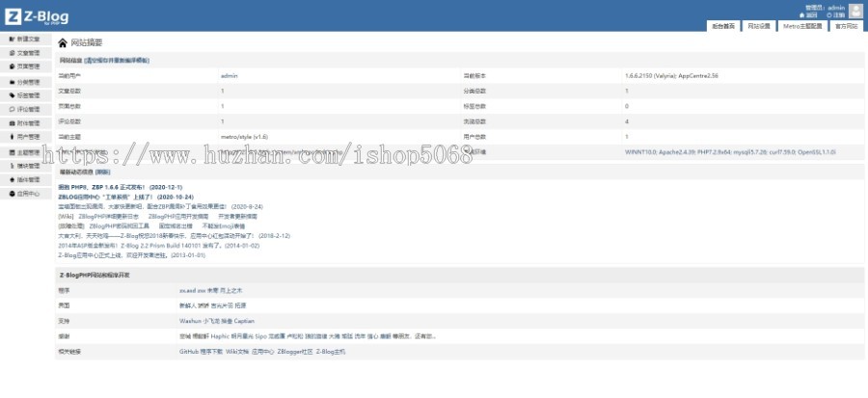The width and height of the screenshot is (868, 398).
Task: Open 应用中心 in the sidebar
Action: tap(24, 194)
